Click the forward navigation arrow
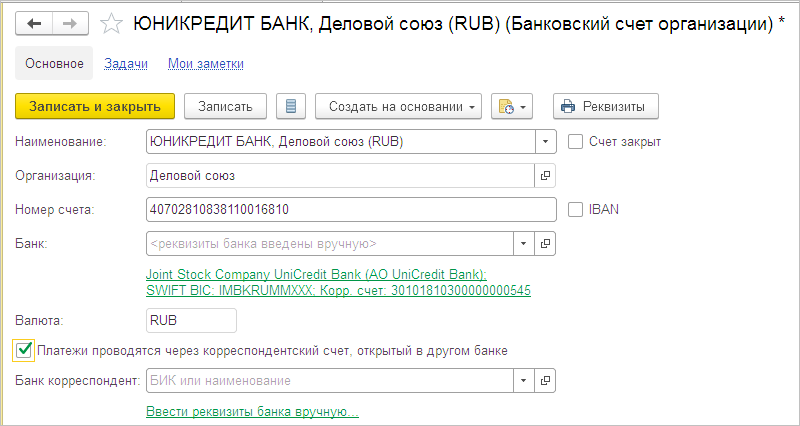This screenshot has height=426, width=800. (70, 21)
